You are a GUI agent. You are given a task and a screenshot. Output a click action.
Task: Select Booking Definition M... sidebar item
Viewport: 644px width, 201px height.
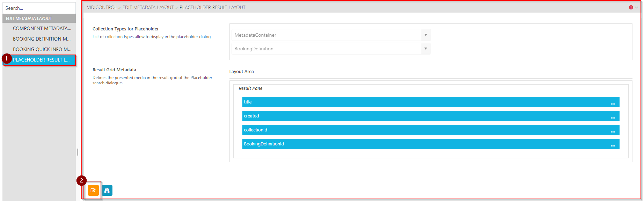click(x=42, y=39)
